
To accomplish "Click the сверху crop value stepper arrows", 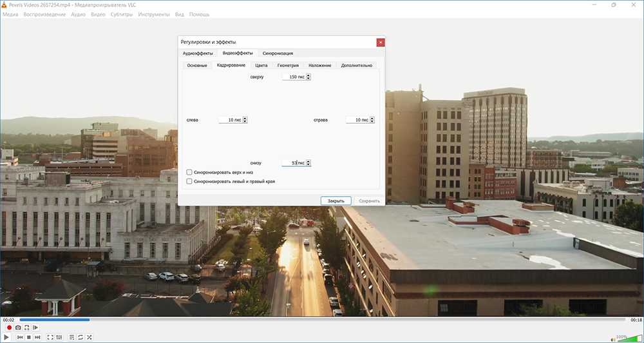I will [x=308, y=77].
